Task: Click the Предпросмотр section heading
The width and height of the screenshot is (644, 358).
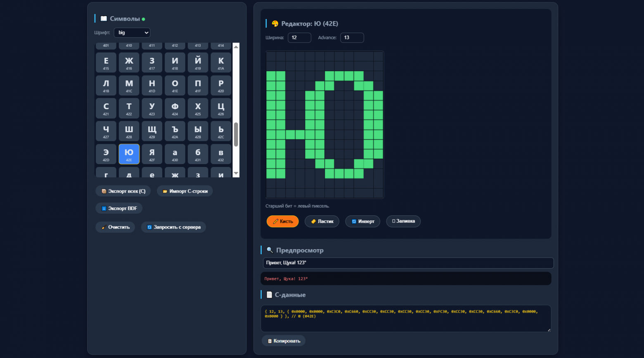Action: click(x=300, y=250)
